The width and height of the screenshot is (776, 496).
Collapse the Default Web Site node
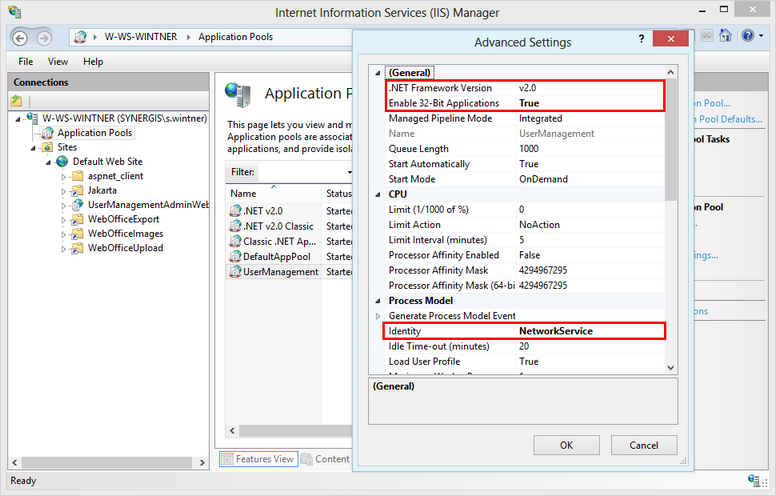tap(48, 162)
